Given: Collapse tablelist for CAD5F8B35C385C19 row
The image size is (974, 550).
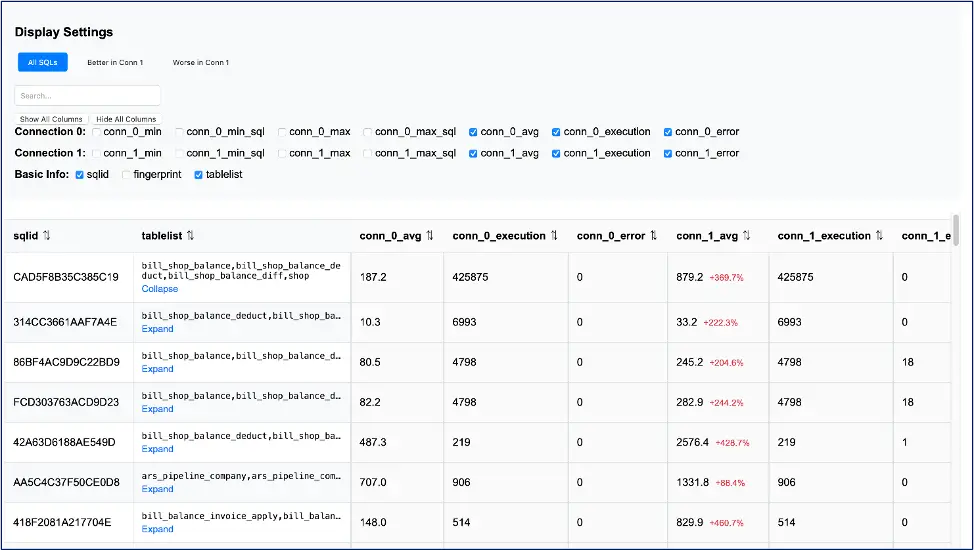Looking at the screenshot, I should (x=160, y=289).
